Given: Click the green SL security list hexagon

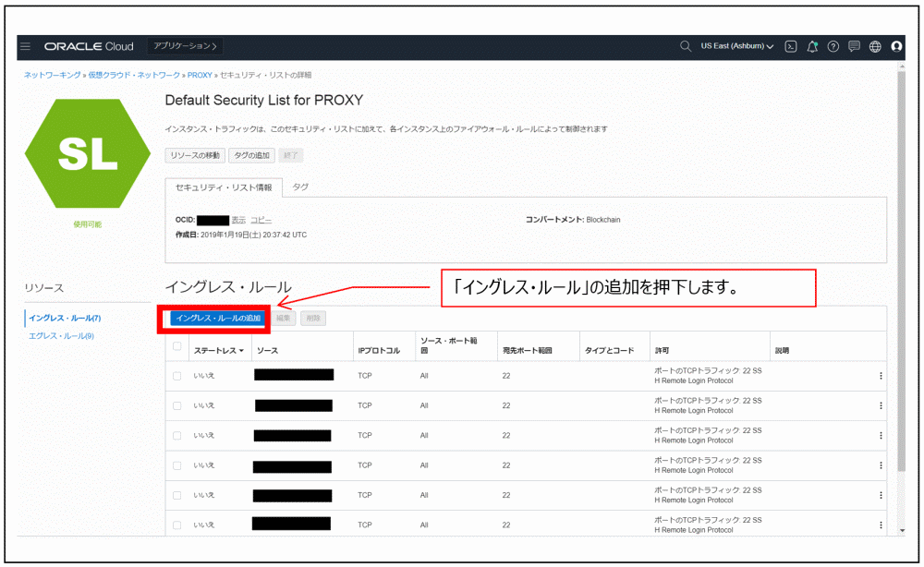Looking at the screenshot, I should [88, 153].
